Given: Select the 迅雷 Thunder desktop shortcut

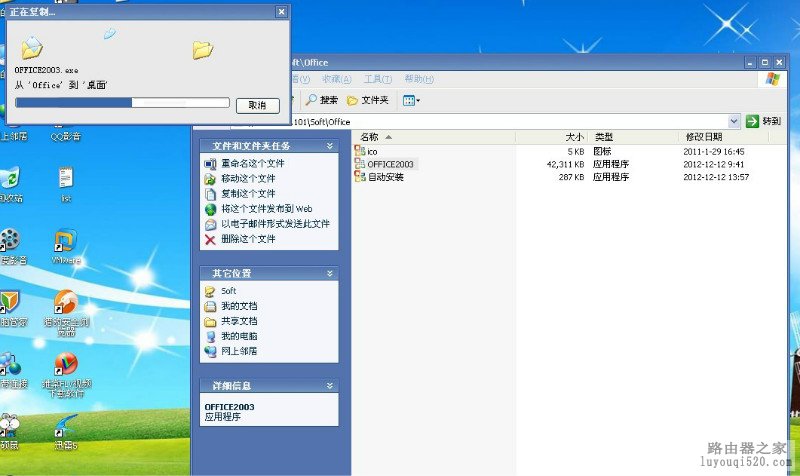Looking at the screenshot, I should [x=66, y=432].
